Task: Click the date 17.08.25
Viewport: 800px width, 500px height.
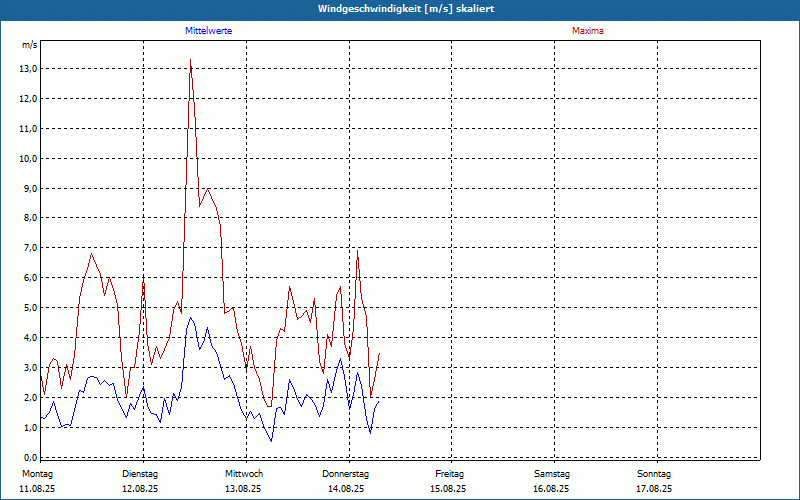Action: pos(654,489)
